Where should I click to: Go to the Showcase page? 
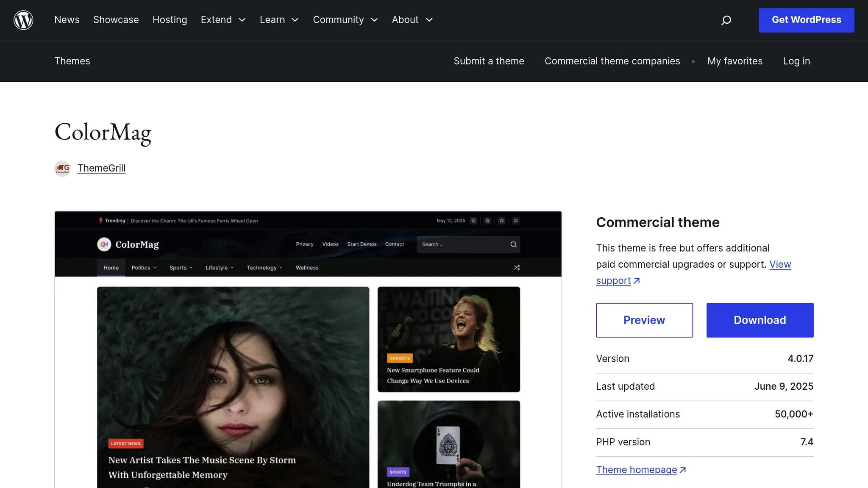116,20
